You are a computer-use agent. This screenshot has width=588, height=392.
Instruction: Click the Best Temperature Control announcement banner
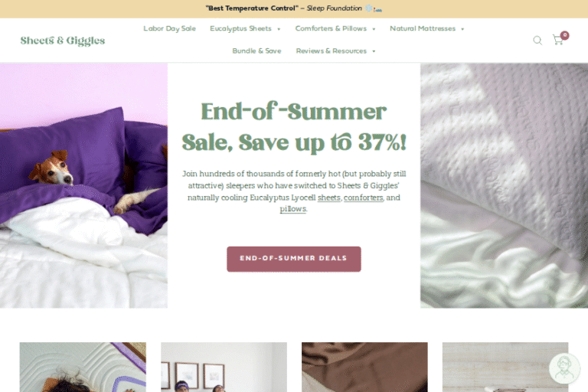(x=294, y=8)
